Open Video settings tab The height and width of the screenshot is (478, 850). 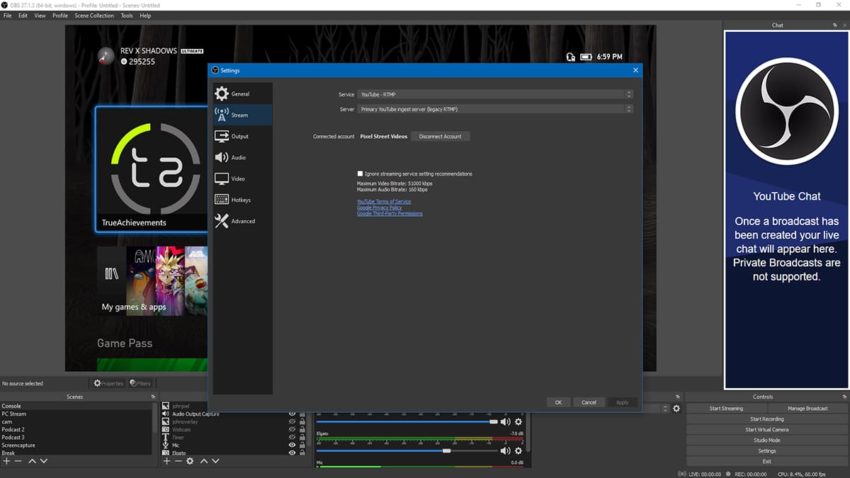tap(243, 178)
